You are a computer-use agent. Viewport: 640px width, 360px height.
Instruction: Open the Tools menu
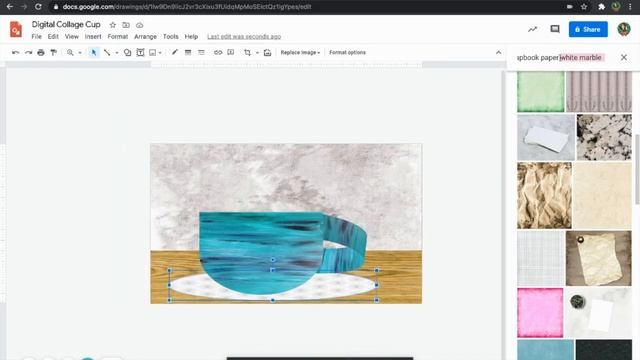coord(171,37)
